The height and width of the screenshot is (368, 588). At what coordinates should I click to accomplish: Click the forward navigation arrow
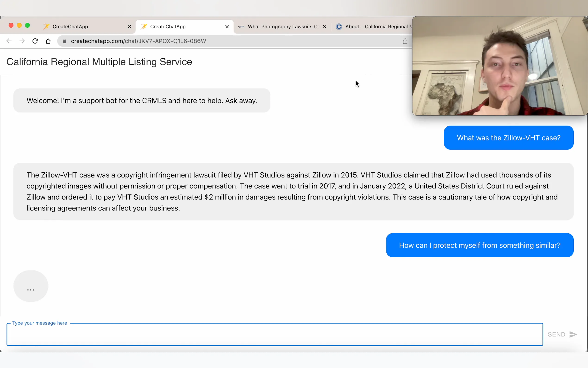(x=22, y=41)
